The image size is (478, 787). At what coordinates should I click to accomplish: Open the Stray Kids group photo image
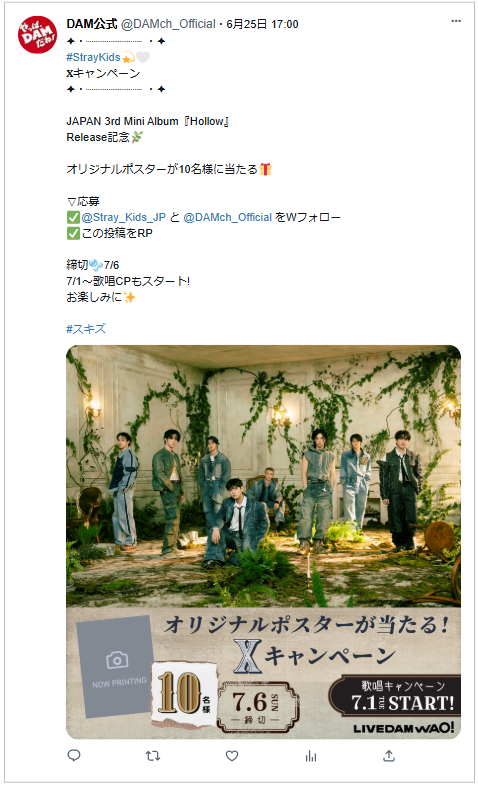point(263,476)
